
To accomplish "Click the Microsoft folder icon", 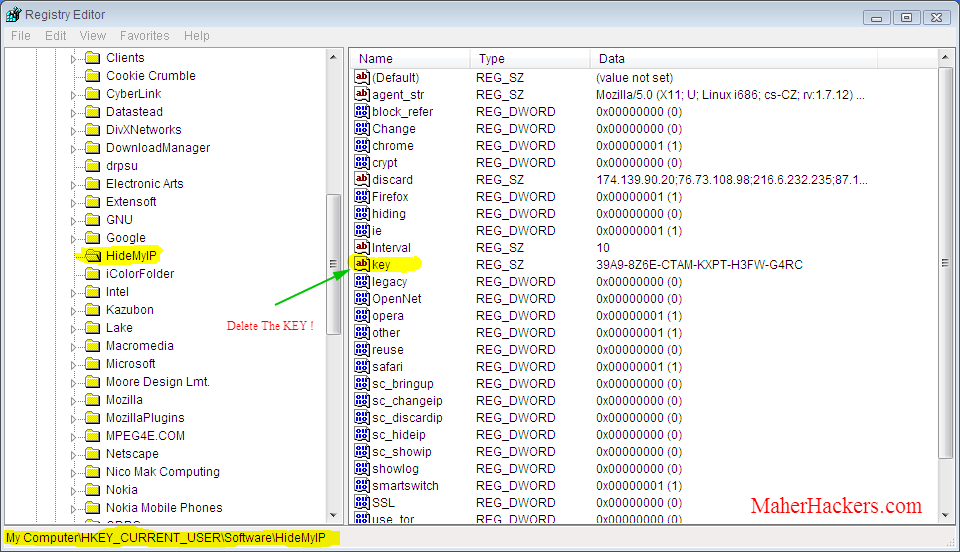I will pos(93,364).
